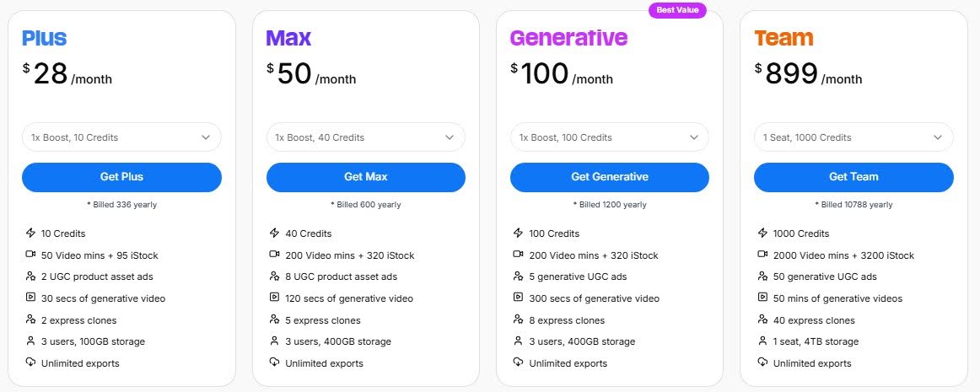
Task: Open the '1x Boost, 10 Credits' dropdown
Action: click(121, 137)
